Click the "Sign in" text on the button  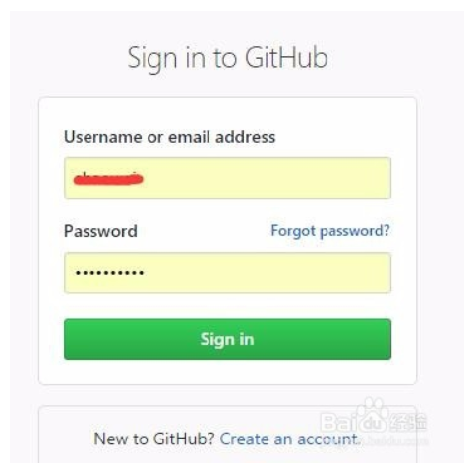[227, 339]
